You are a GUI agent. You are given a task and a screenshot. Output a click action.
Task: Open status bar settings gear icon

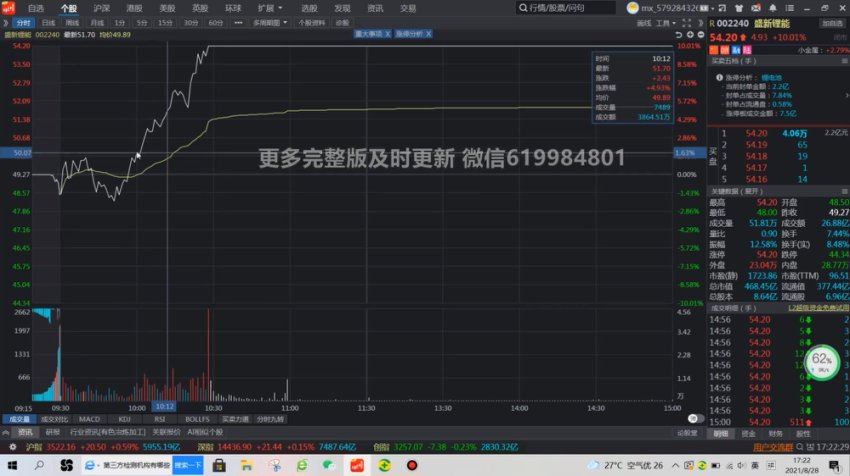coord(12,447)
